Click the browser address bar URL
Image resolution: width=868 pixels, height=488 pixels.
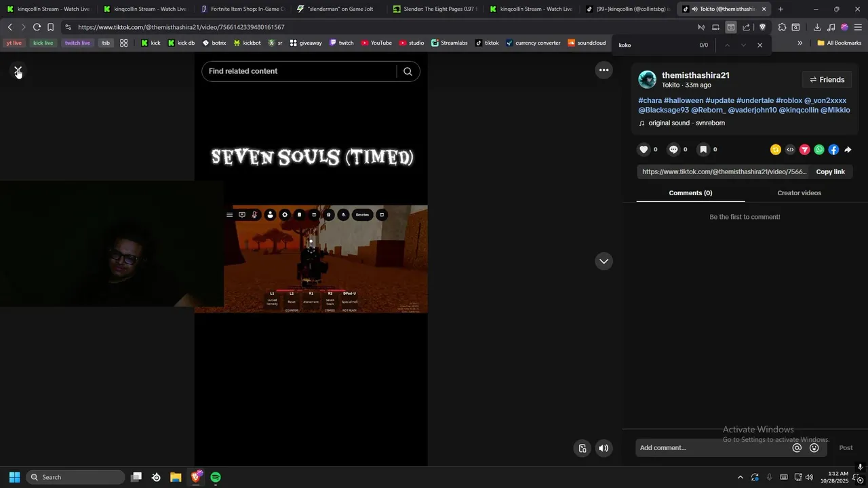coord(181,27)
